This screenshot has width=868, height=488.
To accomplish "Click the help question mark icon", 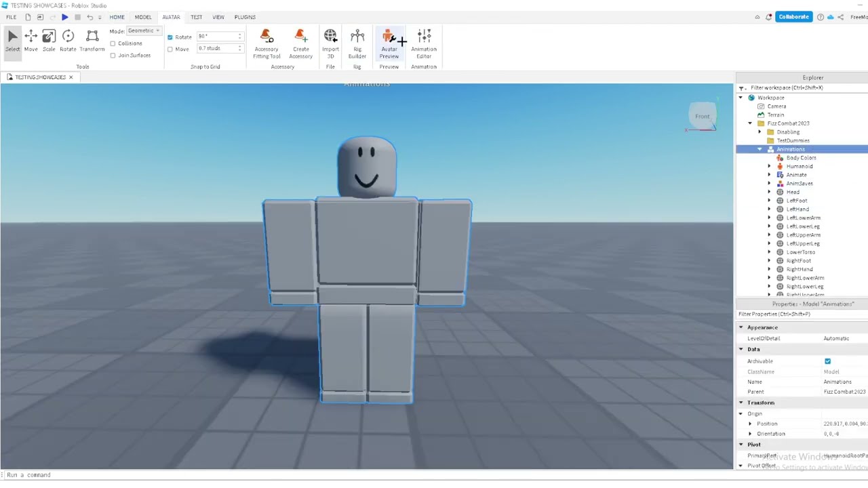I will [821, 17].
